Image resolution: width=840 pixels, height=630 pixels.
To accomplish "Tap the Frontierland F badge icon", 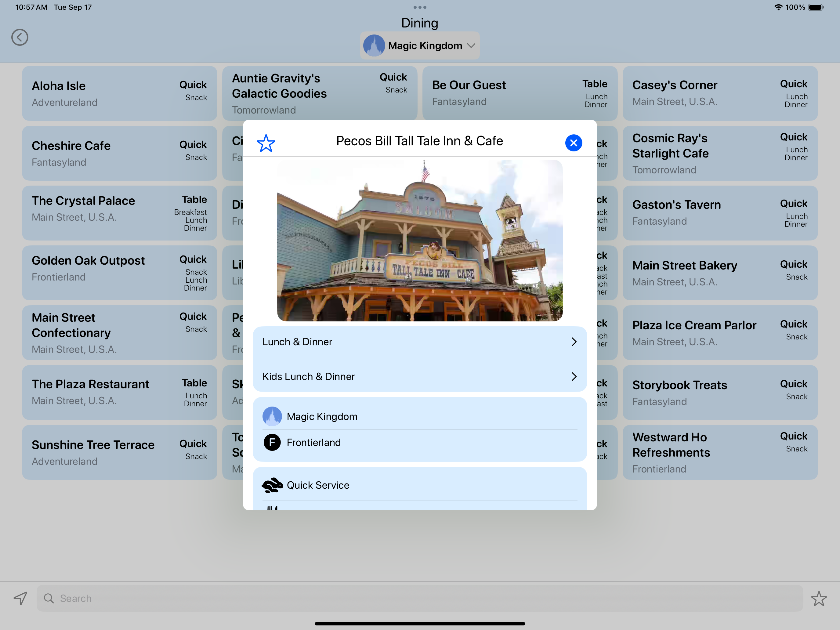I will pos(272,442).
